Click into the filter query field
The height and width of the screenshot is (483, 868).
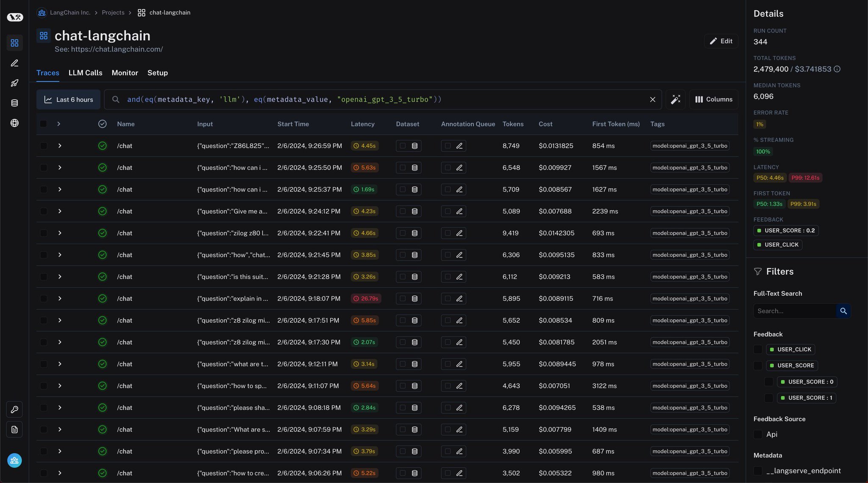pyautogui.click(x=383, y=100)
